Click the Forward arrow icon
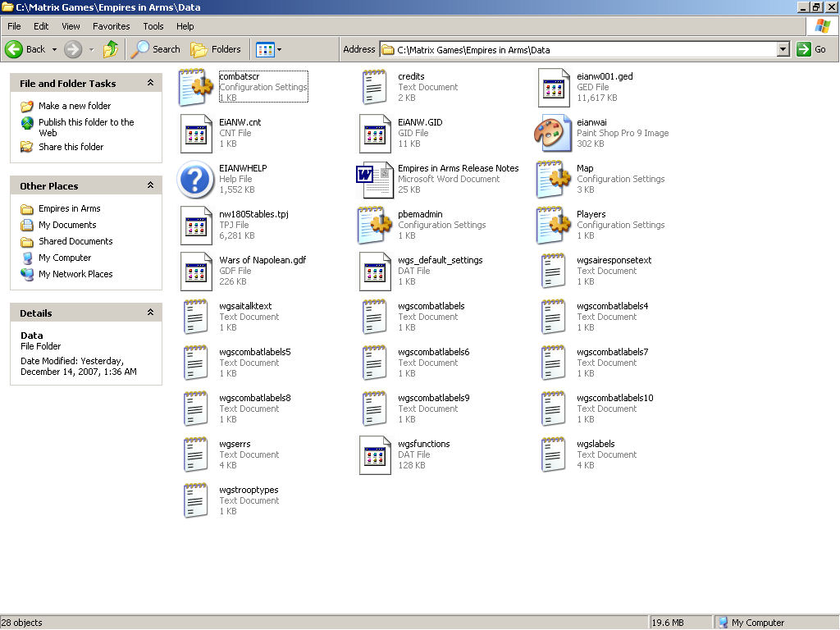Image resolution: width=840 pixels, height=630 pixels. 73,49
